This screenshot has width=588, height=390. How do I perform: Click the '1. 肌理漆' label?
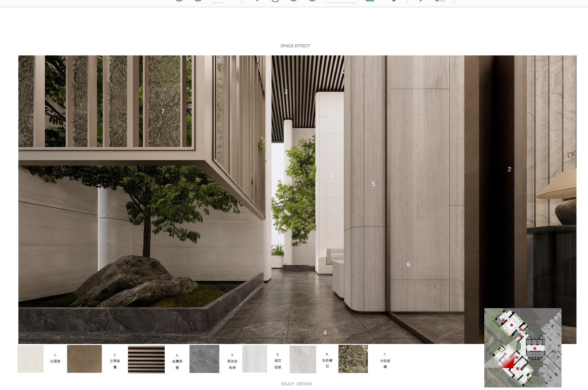click(55, 358)
